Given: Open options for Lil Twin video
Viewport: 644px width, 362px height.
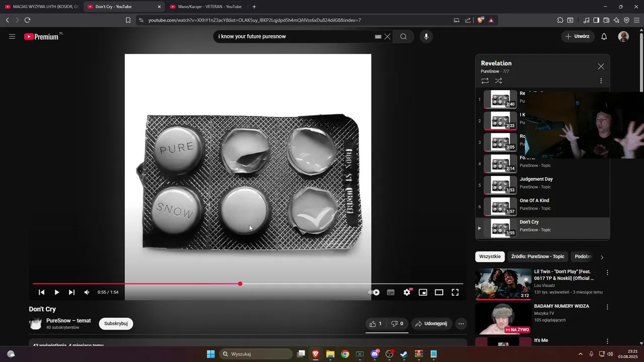Looking at the screenshot, I should click(x=607, y=273).
